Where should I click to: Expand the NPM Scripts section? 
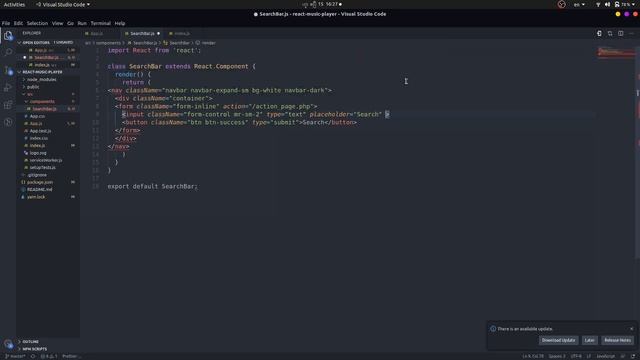click(34, 349)
